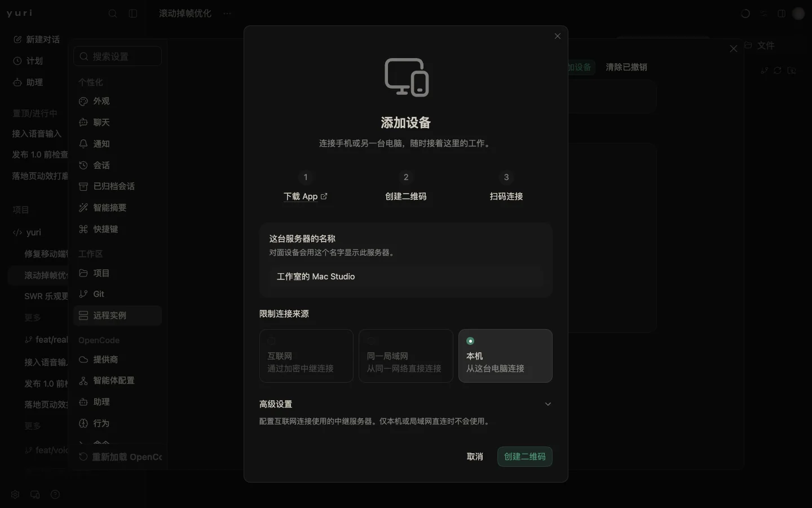This screenshot has height=508, width=812.
Task: Open 智能摘要 settings section
Action: click(117, 208)
